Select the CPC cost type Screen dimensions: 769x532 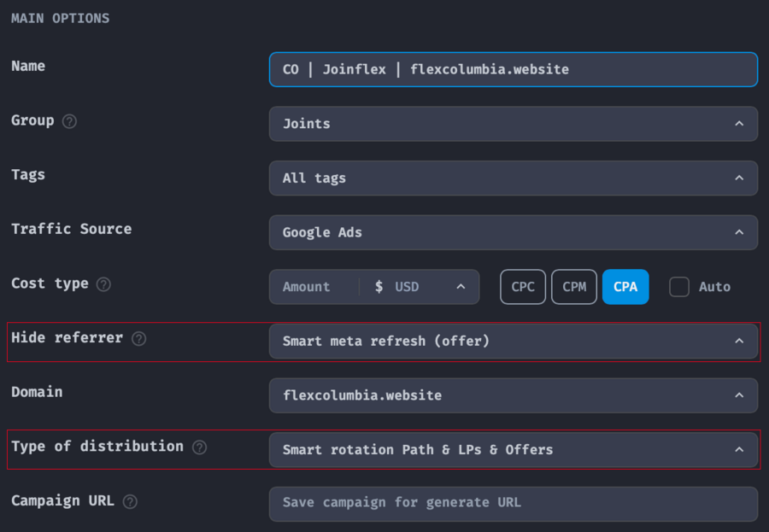pos(523,287)
